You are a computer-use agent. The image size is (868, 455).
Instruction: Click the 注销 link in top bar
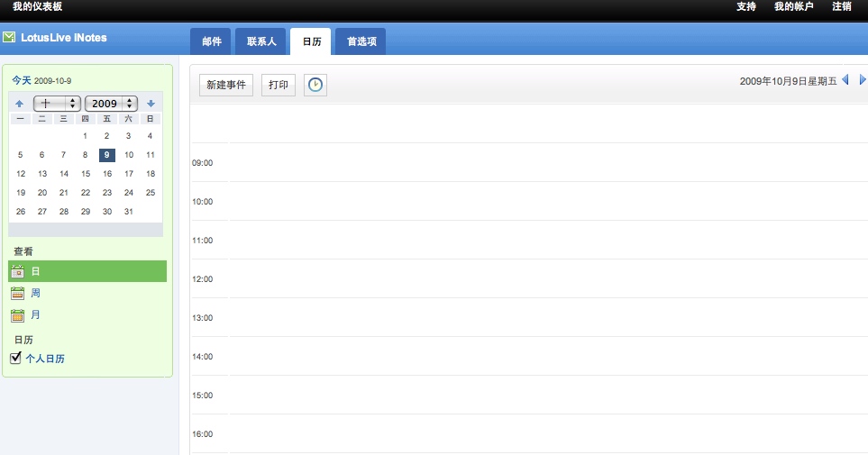[x=842, y=6]
